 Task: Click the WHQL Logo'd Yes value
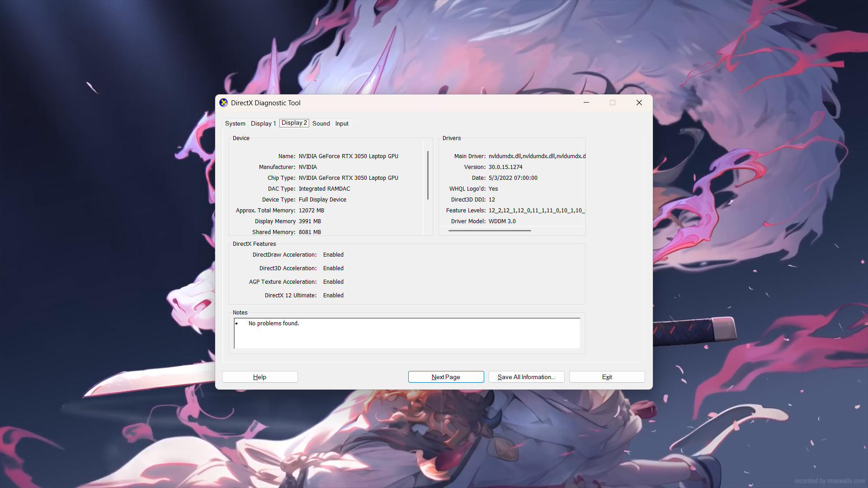[x=493, y=189]
